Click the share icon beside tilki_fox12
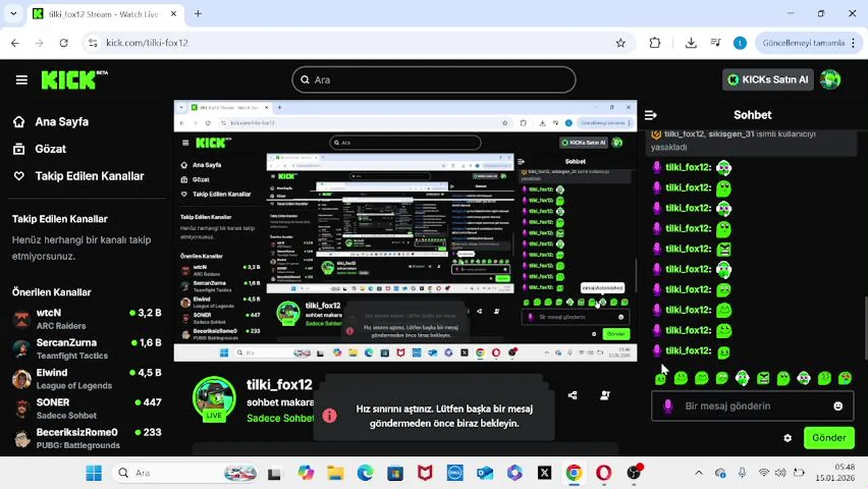This screenshot has height=489, width=868. click(573, 395)
